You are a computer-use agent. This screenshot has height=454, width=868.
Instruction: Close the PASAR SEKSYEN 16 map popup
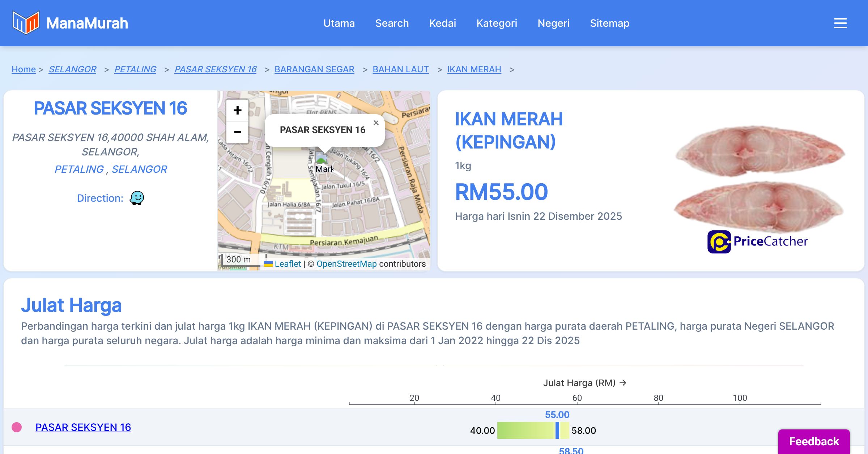click(x=376, y=123)
